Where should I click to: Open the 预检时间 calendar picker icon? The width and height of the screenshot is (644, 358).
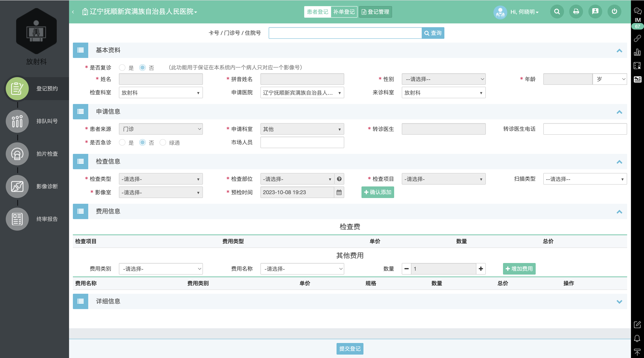click(339, 192)
